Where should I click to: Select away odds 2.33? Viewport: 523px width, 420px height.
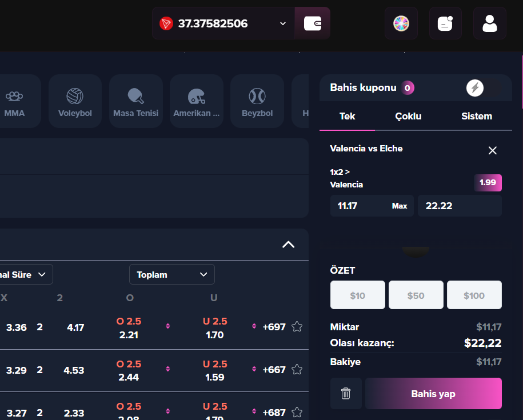[x=74, y=413]
